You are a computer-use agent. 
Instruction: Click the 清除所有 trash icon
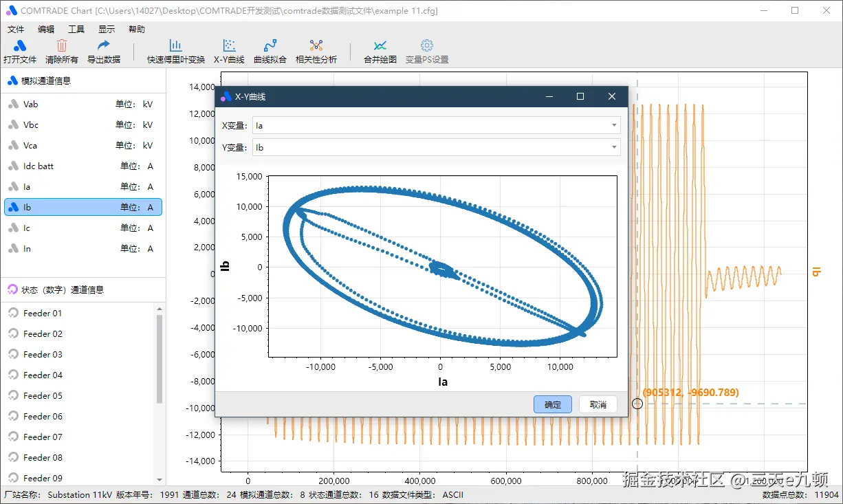click(x=62, y=45)
